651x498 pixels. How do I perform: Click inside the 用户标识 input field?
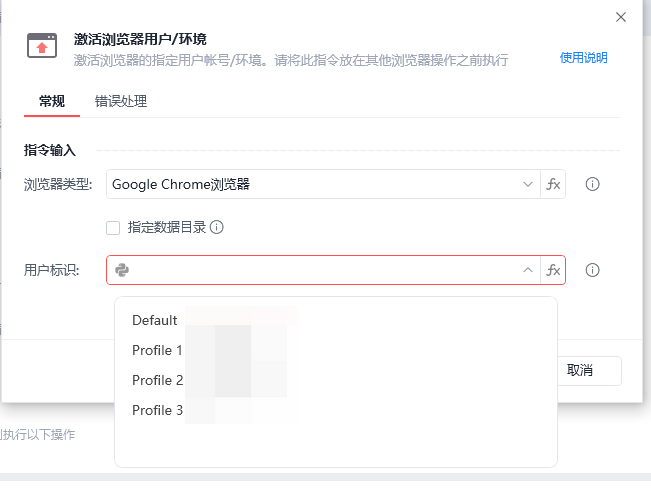(x=320, y=270)
